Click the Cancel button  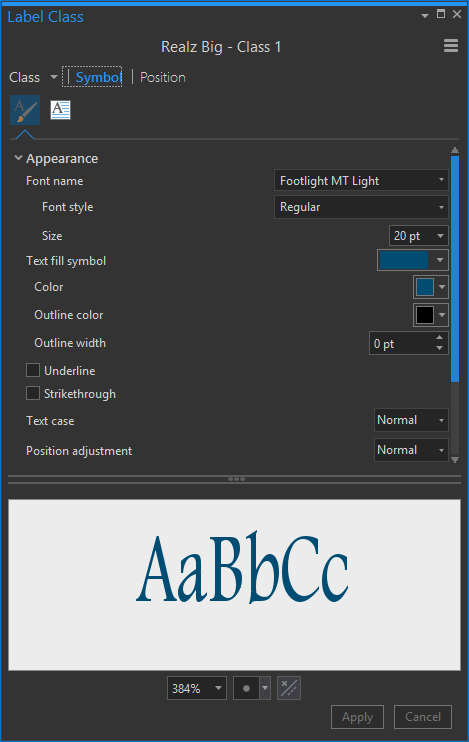tap(423, 717)
